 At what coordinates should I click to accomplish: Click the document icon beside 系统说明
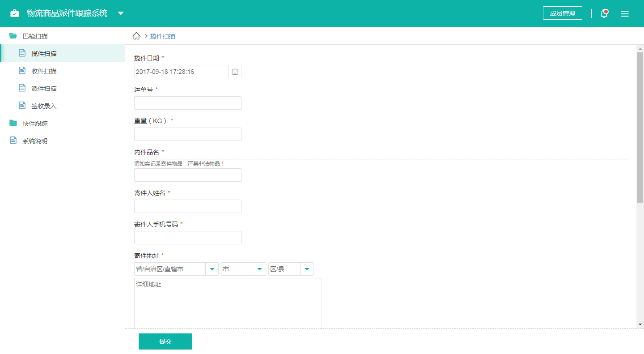(x=12, y=141)
